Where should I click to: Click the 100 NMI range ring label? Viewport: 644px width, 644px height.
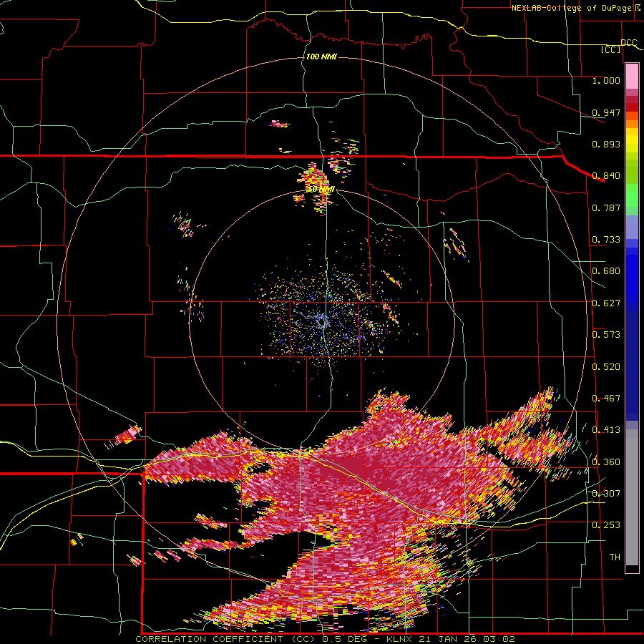tap(321, 57)
